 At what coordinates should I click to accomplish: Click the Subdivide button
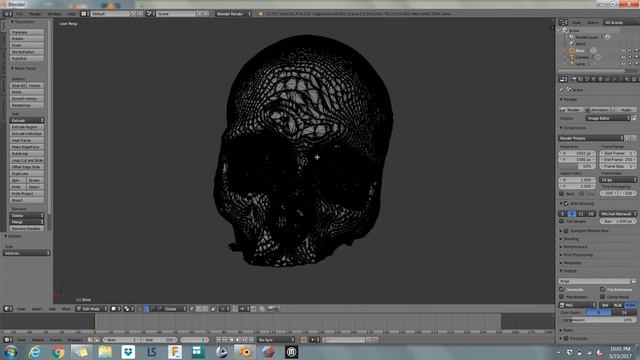tap(27, 153)
